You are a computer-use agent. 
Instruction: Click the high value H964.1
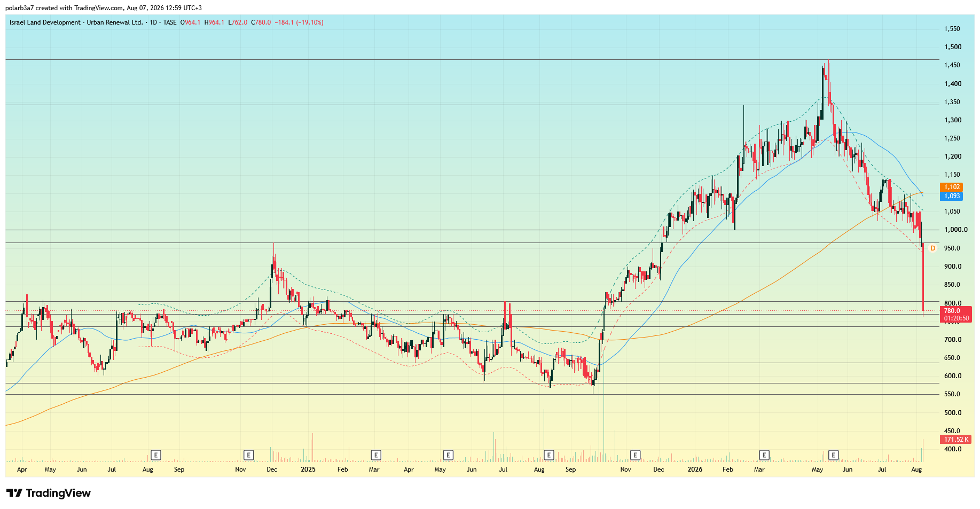[x=214, y=22]
